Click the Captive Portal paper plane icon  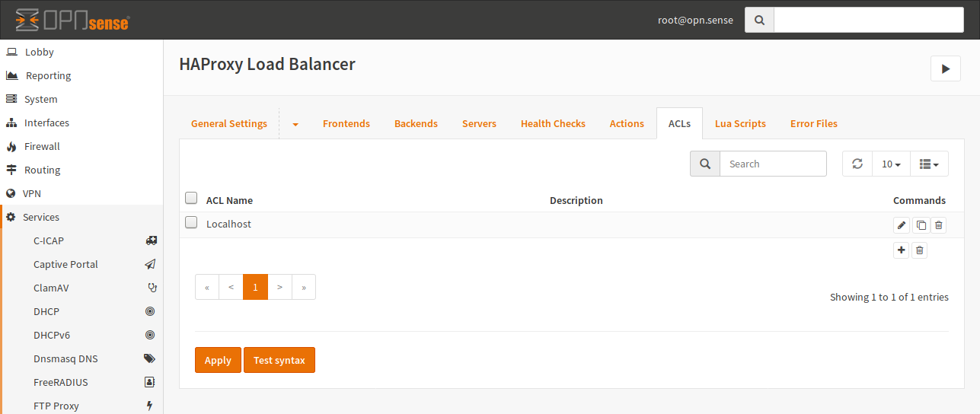point(150,264)
